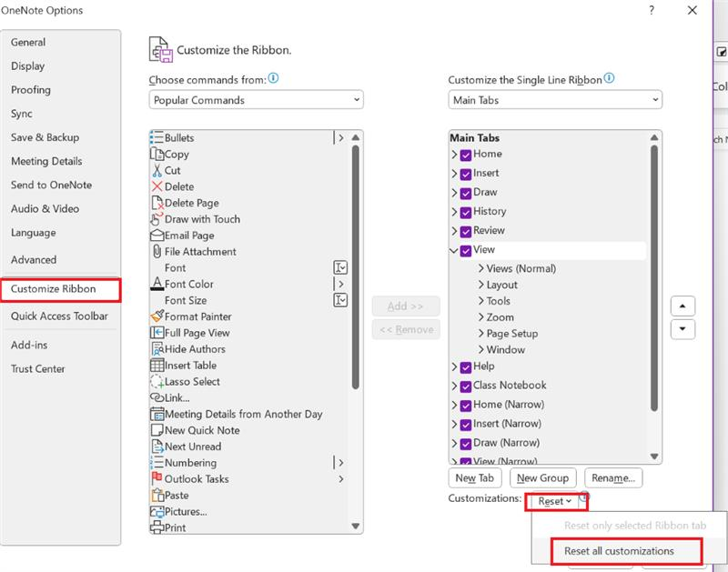Screen dimensions: 728x572
Task: Open the Main Tabs dropdown
Action: pyautogui.click(x=555, y=100)
